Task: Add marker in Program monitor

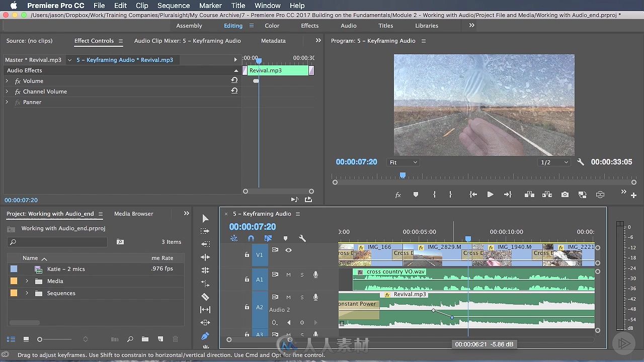Action: pos(416,195)
